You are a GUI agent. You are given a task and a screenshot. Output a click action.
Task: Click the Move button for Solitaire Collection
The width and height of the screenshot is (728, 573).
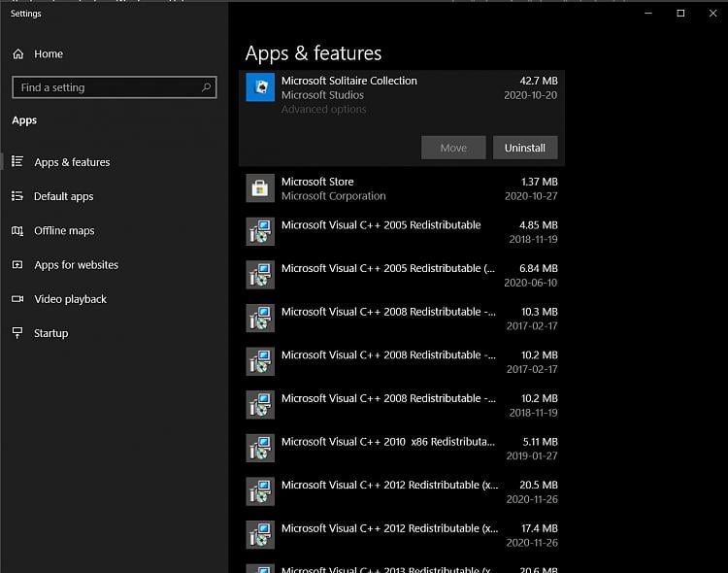click(x=453, y=148)
